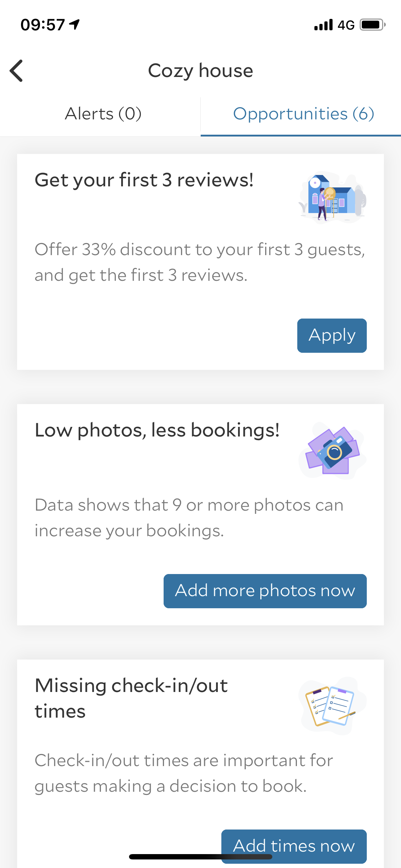
Task: Tap the Cozy house page title
Action: click(x=200, y=71)
